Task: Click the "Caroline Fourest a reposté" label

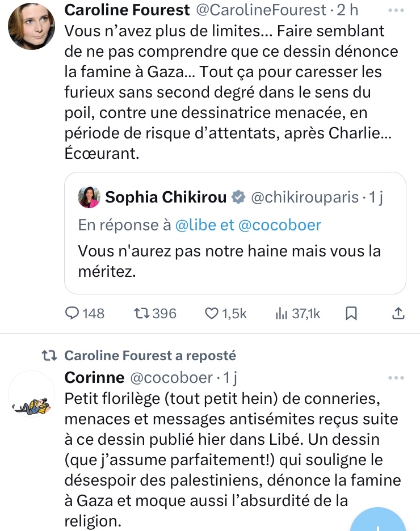Action: click(x=150, y=356)
